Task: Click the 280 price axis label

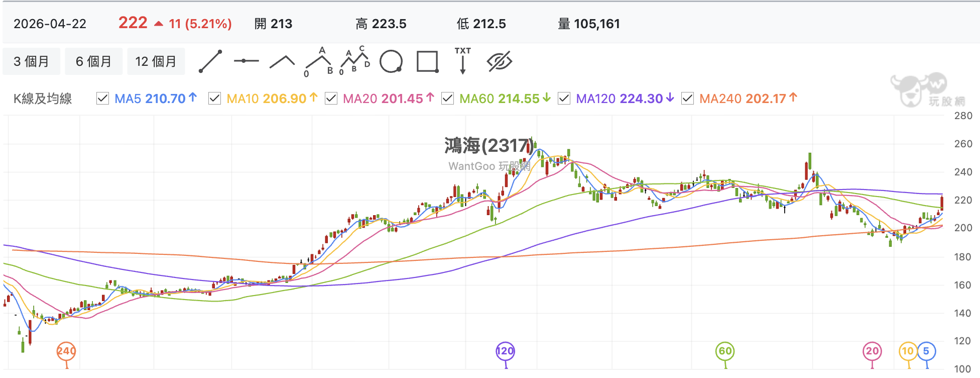Action: [x=963, y=116]
